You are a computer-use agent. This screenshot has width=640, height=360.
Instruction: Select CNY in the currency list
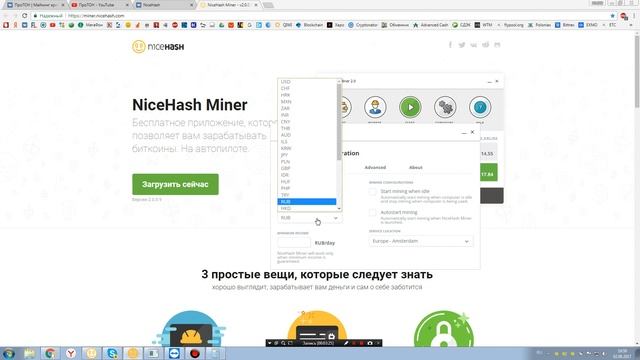[x=307, y=122]
